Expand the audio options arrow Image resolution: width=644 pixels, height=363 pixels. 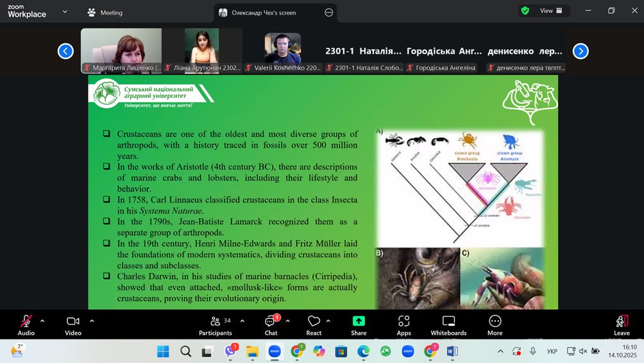[x=43, y=321]
